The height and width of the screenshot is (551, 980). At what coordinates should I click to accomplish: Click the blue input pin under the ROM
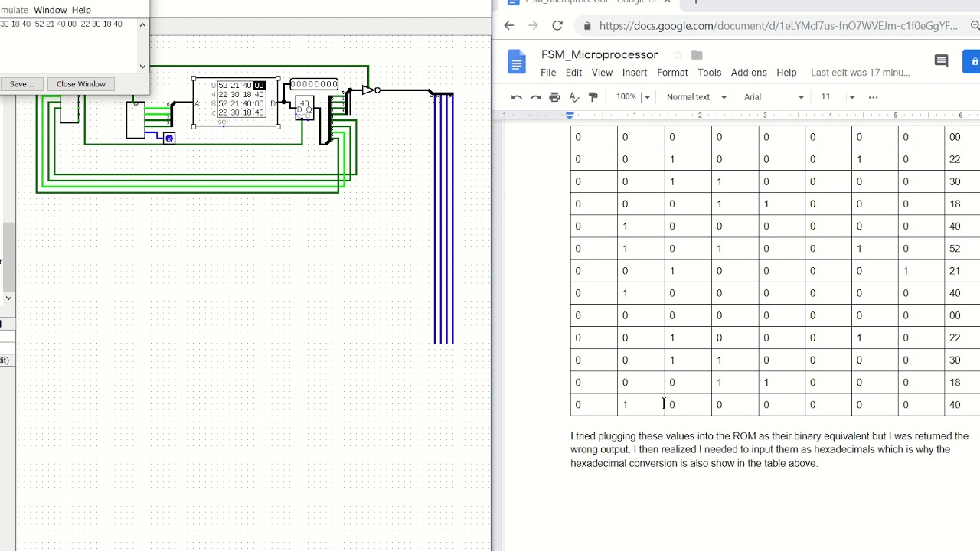[169, 139]
